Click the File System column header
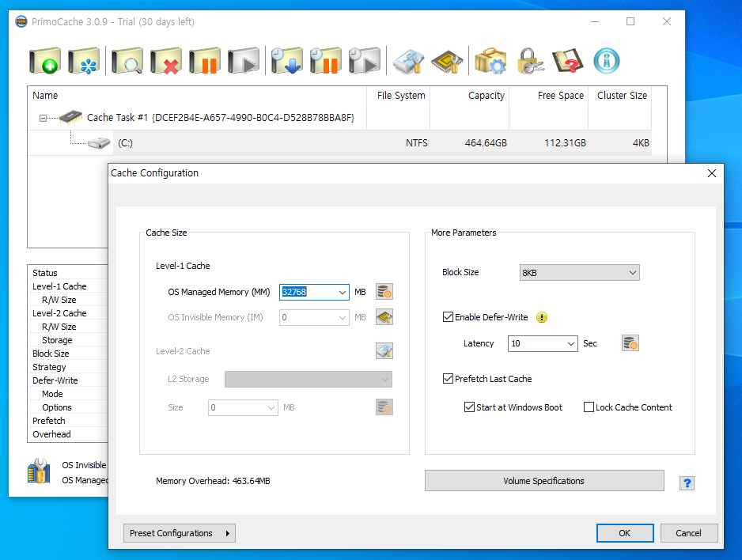This screenshot has height=560, width=742. tap(399, 96)
